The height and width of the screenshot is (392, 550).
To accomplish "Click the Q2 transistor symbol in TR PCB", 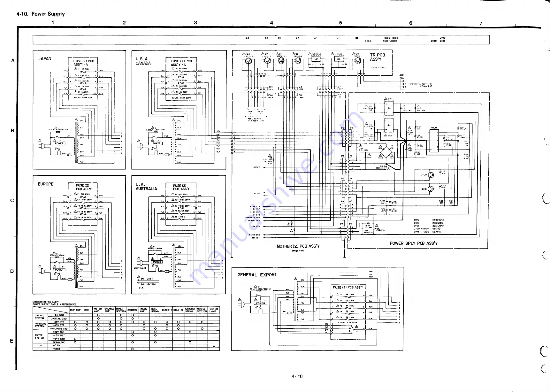I will (x=297, y=60).
